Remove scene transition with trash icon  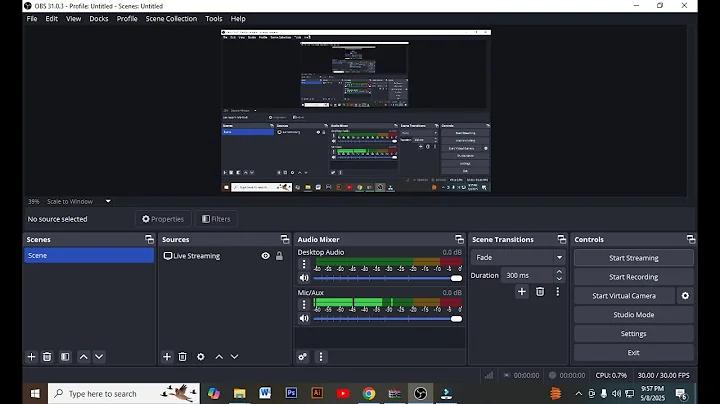[x=540, y=292]
